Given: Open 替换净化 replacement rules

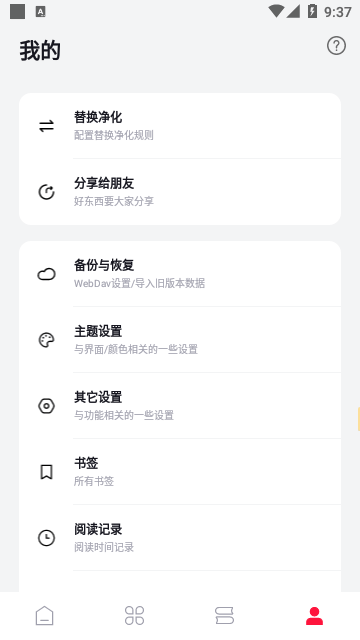Looking at the screenshot, I should (x=180, y=126).
